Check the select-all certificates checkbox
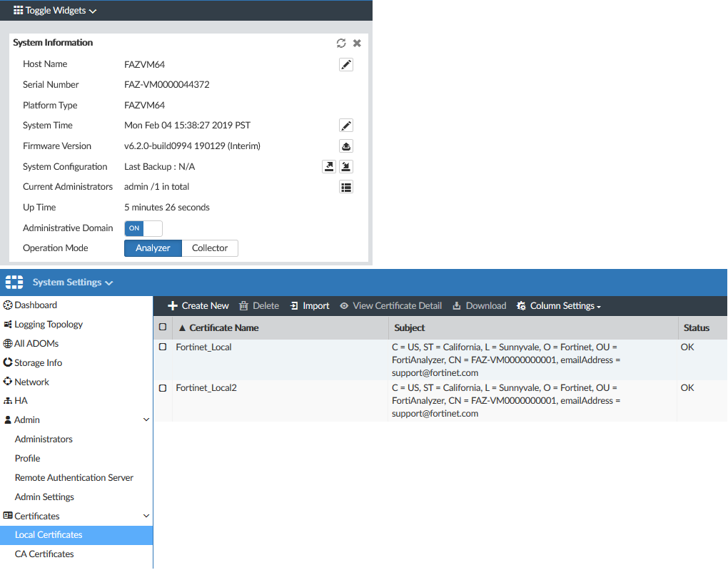This screenshot has width=728, height=580. click(x=163, y=327)
